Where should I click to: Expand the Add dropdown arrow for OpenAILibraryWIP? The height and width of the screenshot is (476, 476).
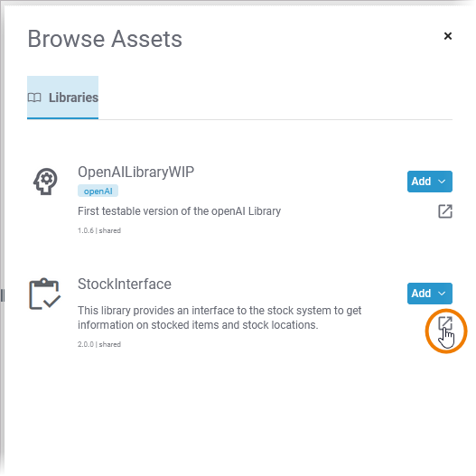tap(442, 182)
